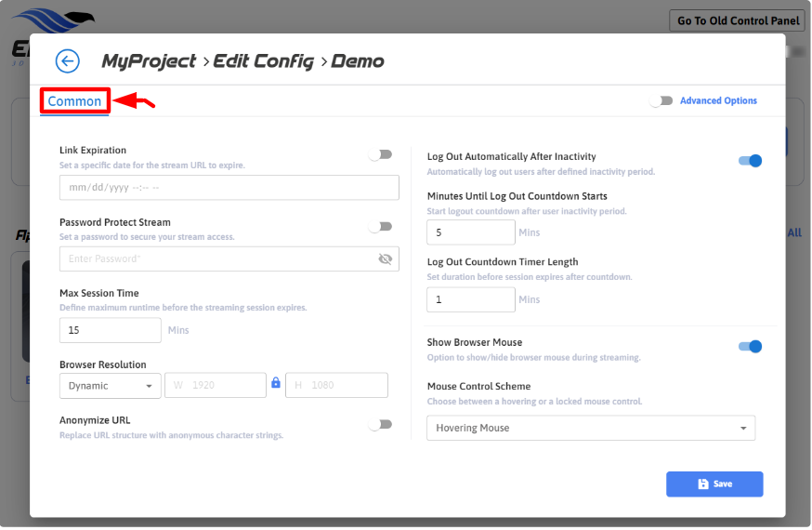Enable Password Protect Stream switch
812x530 pixels.
click(380, 227)
